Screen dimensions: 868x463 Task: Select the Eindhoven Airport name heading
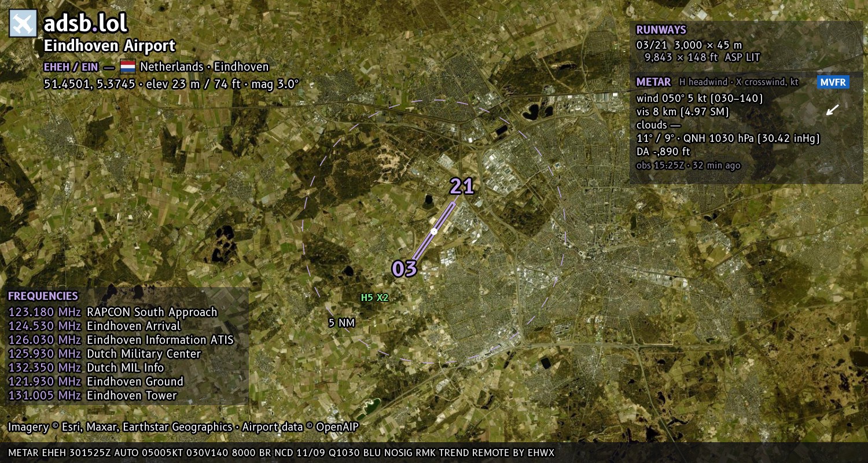(109, 46)
